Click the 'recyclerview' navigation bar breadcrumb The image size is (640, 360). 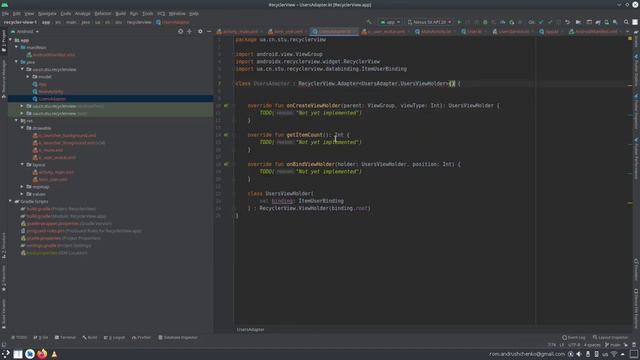pyautogui.click(x=139, y=22)
